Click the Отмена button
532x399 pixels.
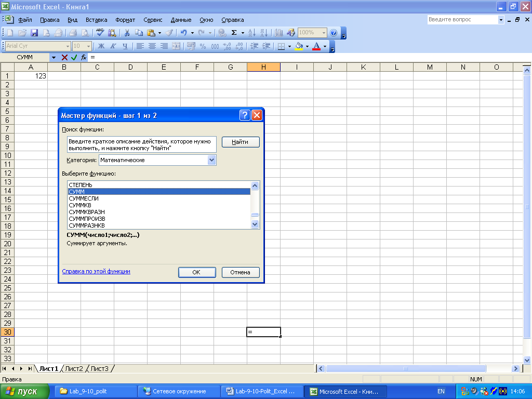point(241,272)
